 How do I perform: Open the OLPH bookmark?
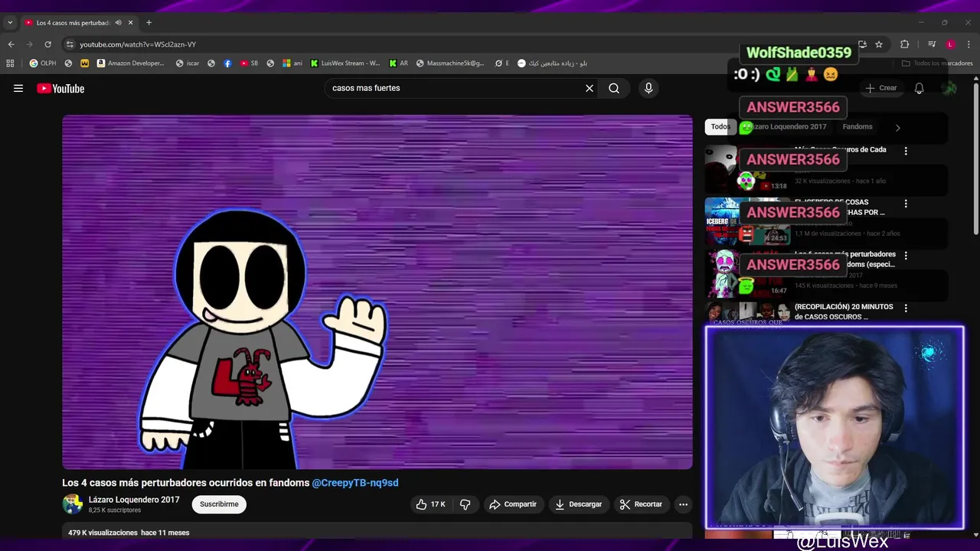[x=43, y=64]
